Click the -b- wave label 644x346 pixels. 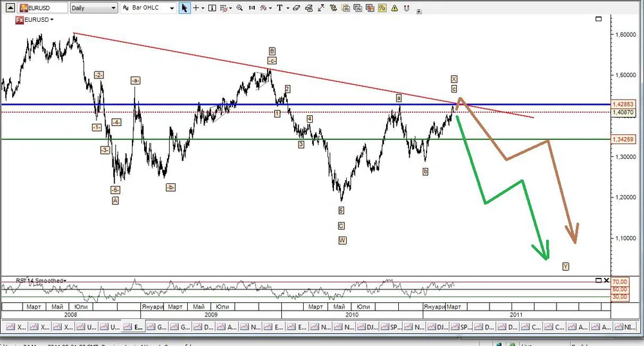pos(170,188)
